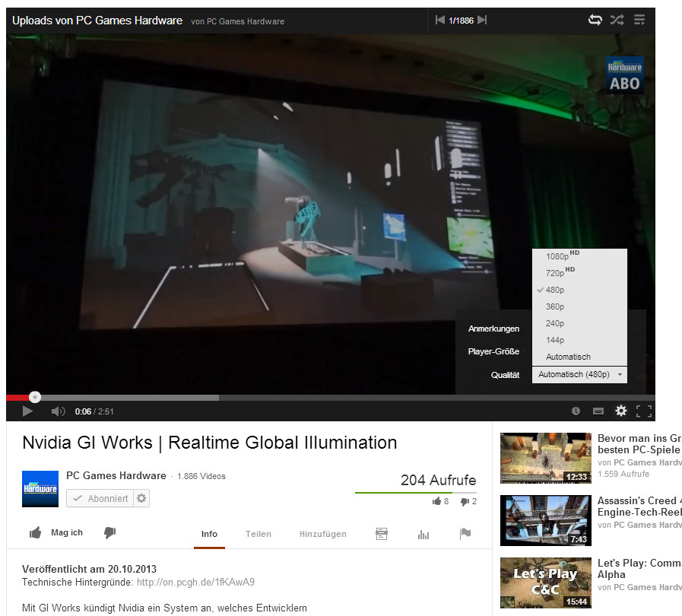Open the 12:33 related video thumbnail
This screenshot has width=682, height=616.
coord(546,458)
